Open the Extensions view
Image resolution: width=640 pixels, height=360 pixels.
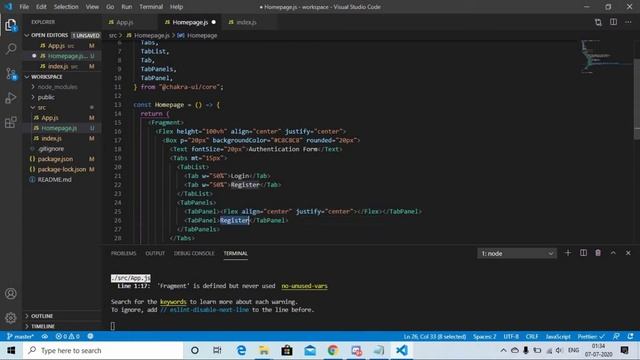pyautogui.click(x=11, y=122)
